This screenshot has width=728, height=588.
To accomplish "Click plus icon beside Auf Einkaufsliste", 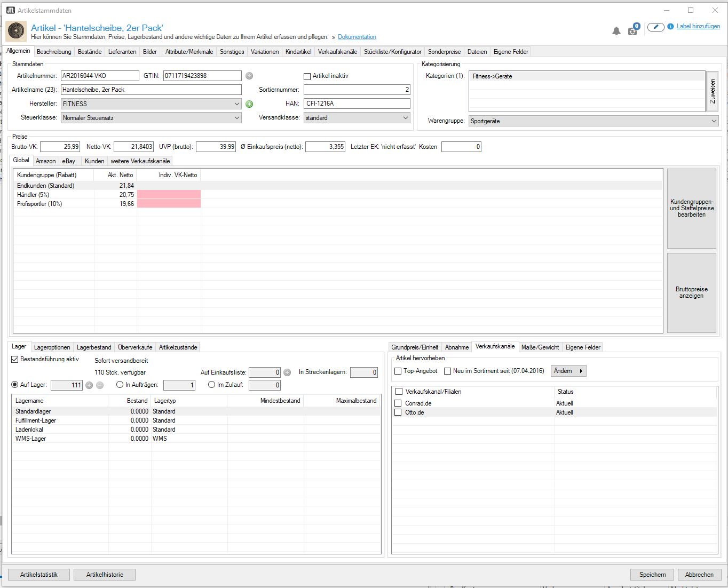I will click(x=287, y=372).
